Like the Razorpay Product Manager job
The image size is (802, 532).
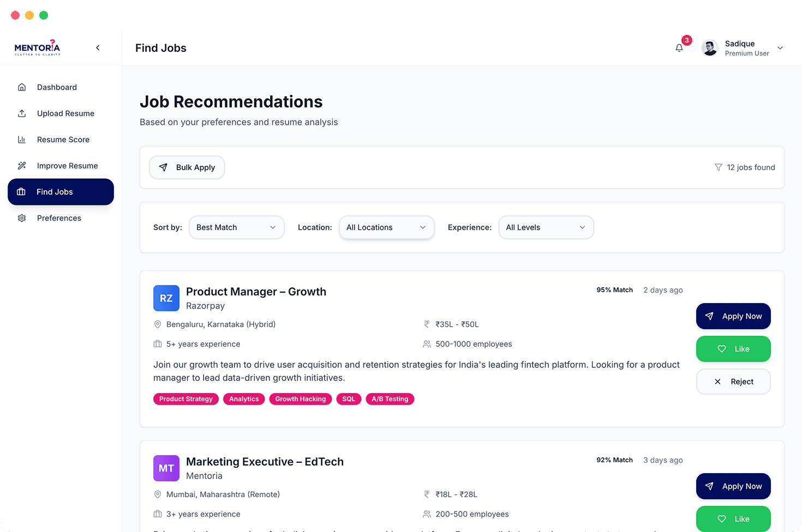coord(733,349)
